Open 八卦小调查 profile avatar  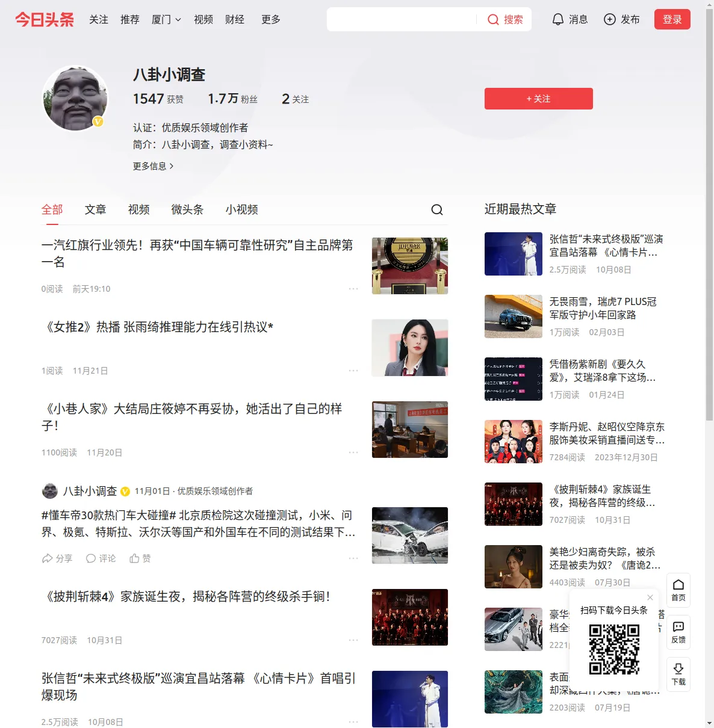tap(75, 98)
